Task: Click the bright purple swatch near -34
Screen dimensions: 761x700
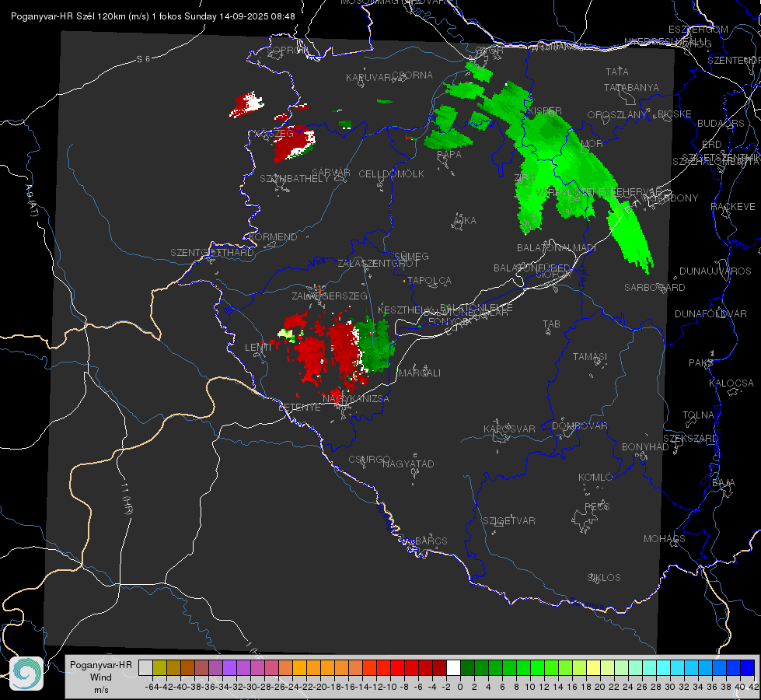Action: [229, 667]
